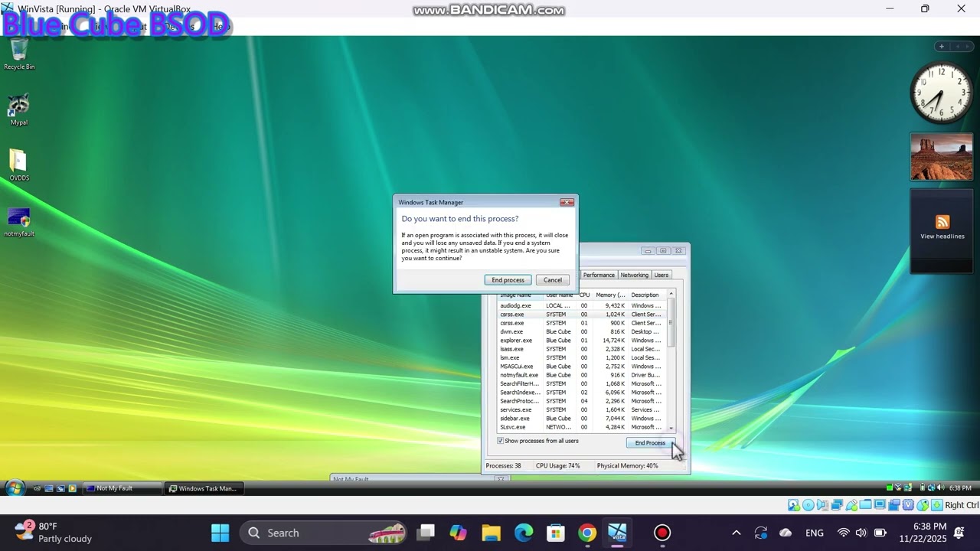The height and width of the screenshot is (551, 980).
Task: Click the OneDrive cloud tray icon
Action: (786, 533)
